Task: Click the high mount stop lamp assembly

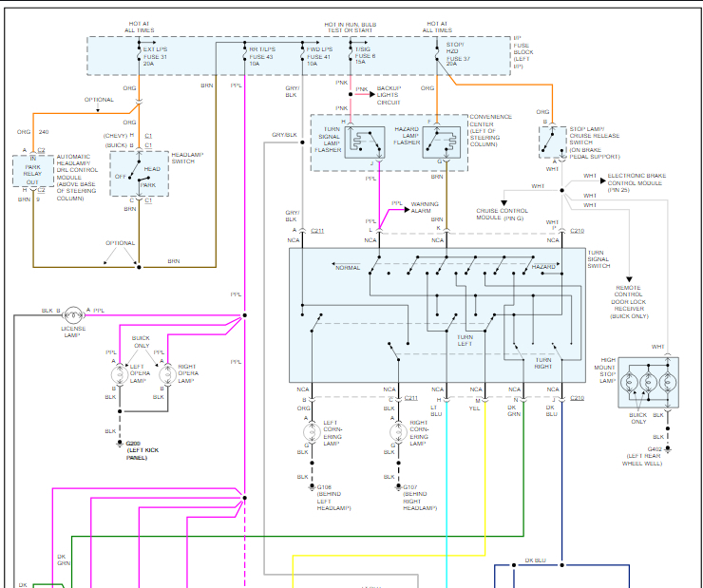Action: pos(648,382)
